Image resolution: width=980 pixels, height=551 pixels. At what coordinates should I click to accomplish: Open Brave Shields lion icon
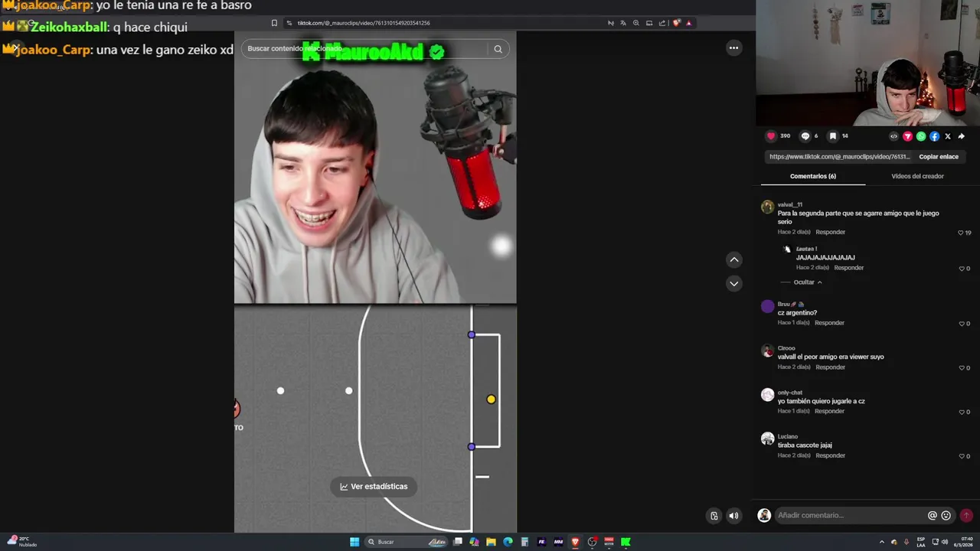coord(676,23)
